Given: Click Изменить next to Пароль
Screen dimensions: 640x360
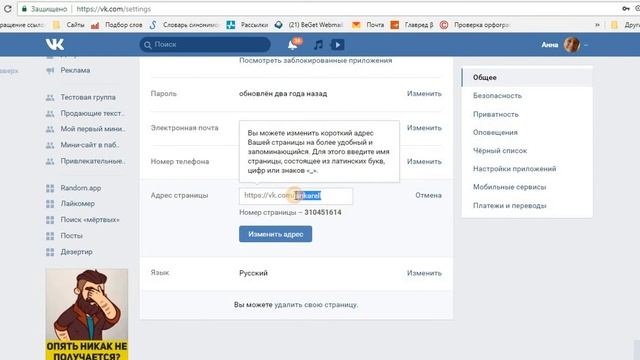Looking at the screenshot, I should pyautogui.click(x=424, y=93).
